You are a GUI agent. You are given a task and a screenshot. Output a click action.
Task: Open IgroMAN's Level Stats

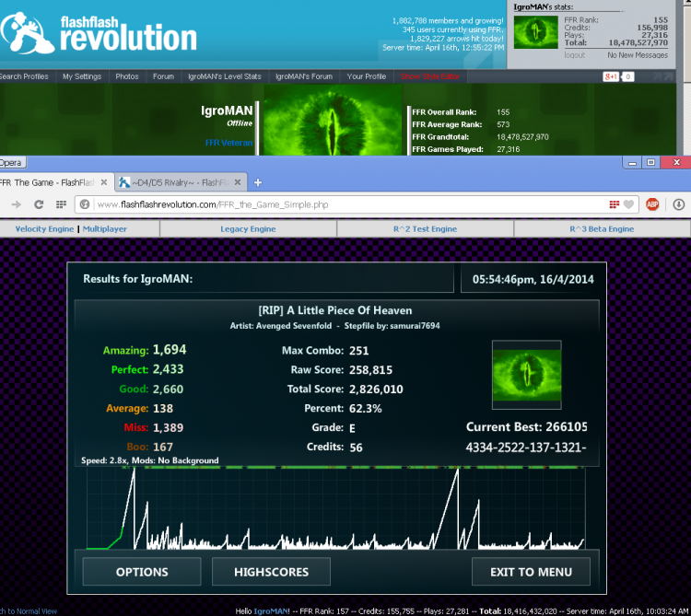point(225,76)
